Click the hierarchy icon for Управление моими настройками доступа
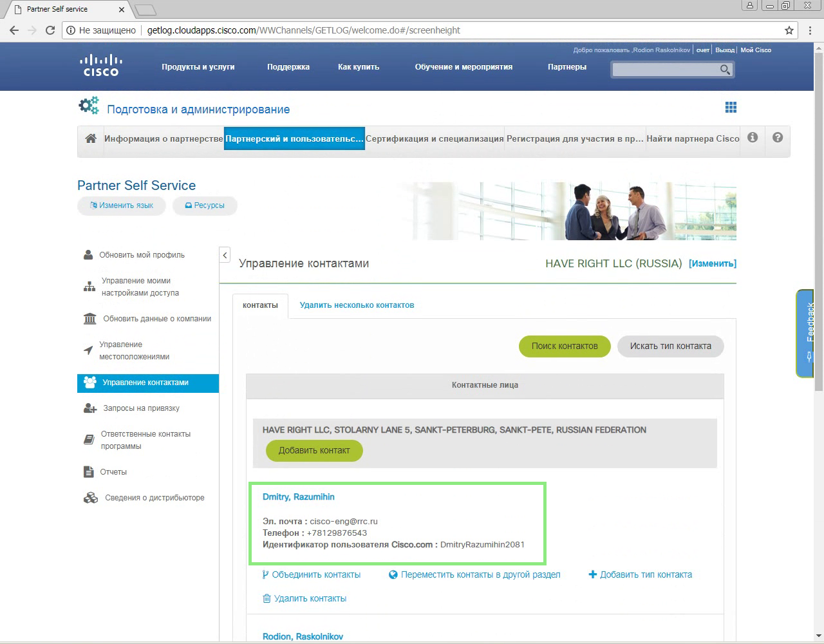 89,287
